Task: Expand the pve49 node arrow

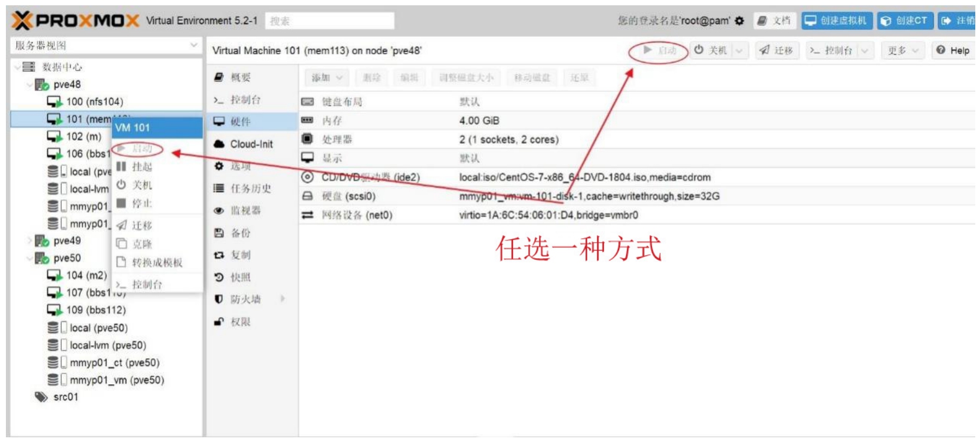Action: [x=29, y=240]
